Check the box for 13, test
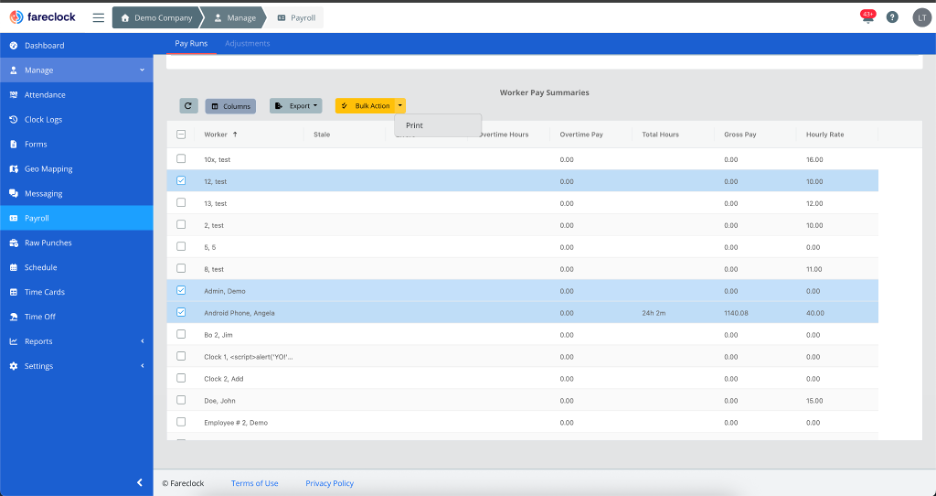Screen dimensions: 936x496 pyautogui.click(x=181, y=203)
